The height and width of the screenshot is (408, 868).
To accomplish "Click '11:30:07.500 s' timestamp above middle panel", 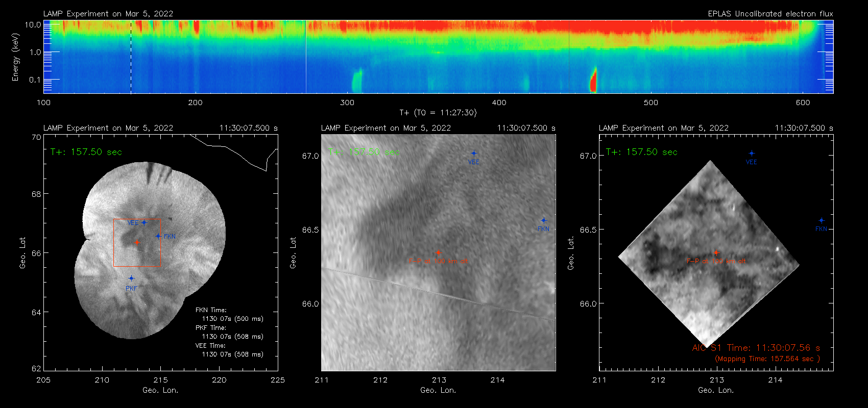I will pyautogui.click(x=526, y=128).
